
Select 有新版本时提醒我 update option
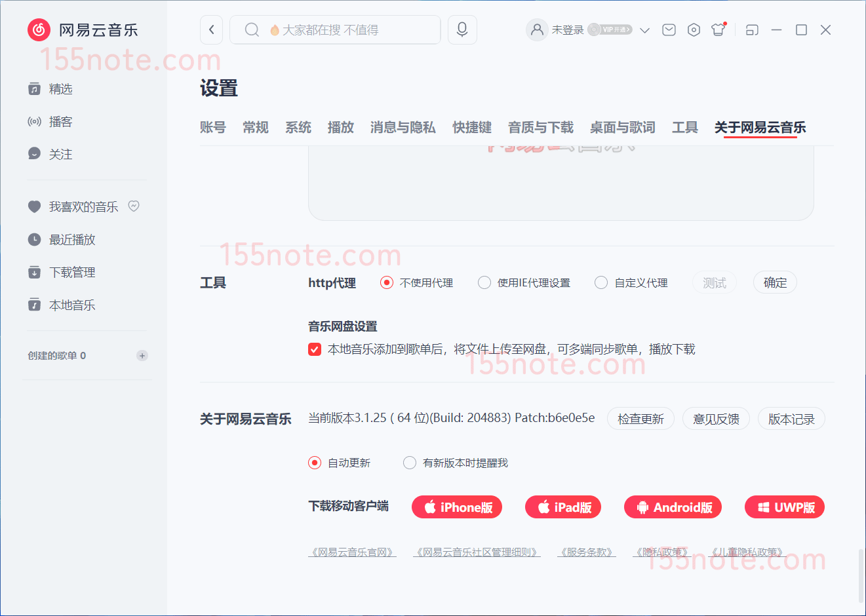pos(410,463)
